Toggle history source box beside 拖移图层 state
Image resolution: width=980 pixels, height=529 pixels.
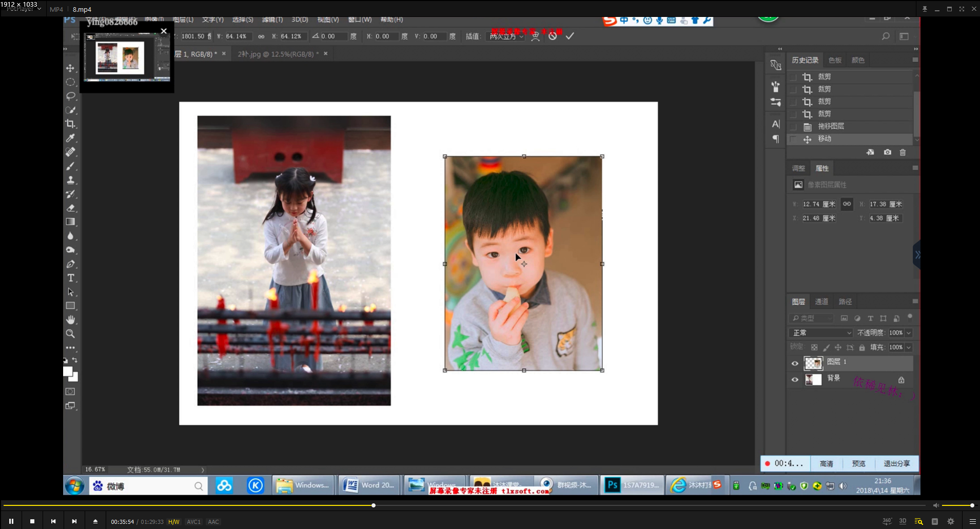tap(794, 126)
